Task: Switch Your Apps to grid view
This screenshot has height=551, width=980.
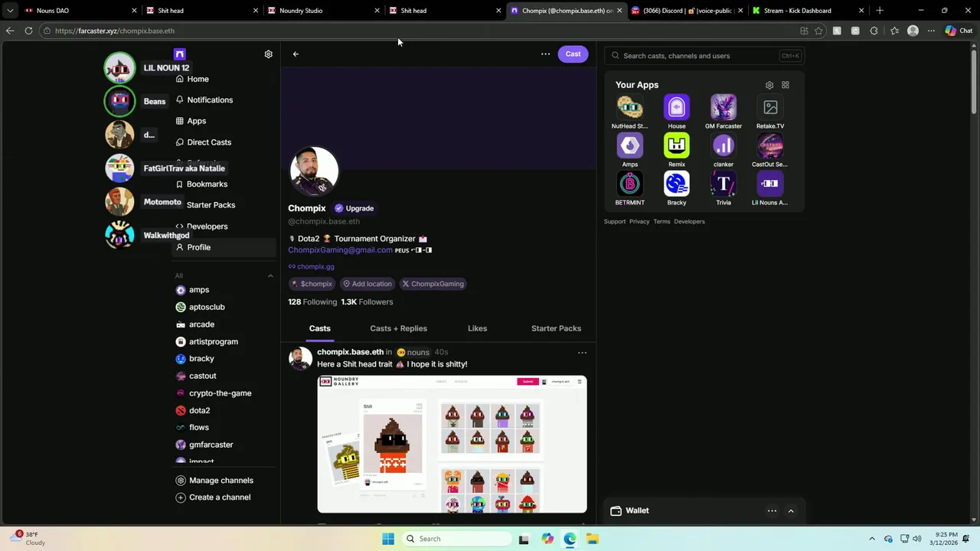Action: [785, 85]
